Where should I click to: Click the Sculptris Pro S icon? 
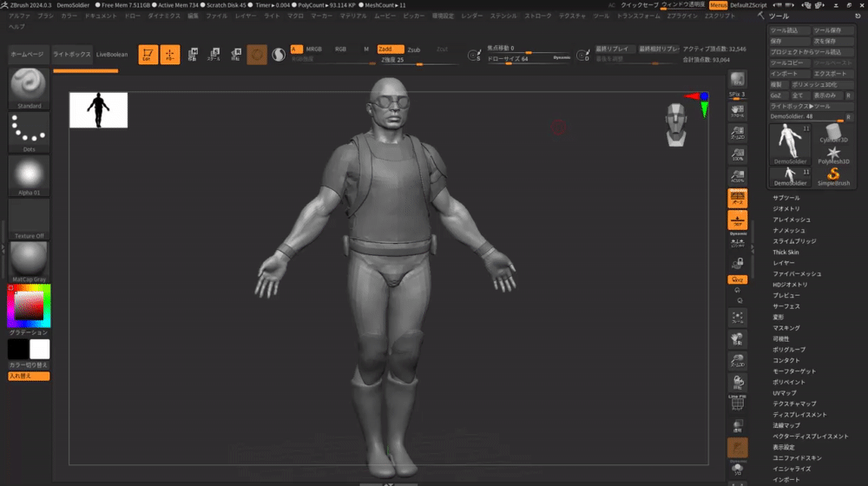tap(279, 55)
